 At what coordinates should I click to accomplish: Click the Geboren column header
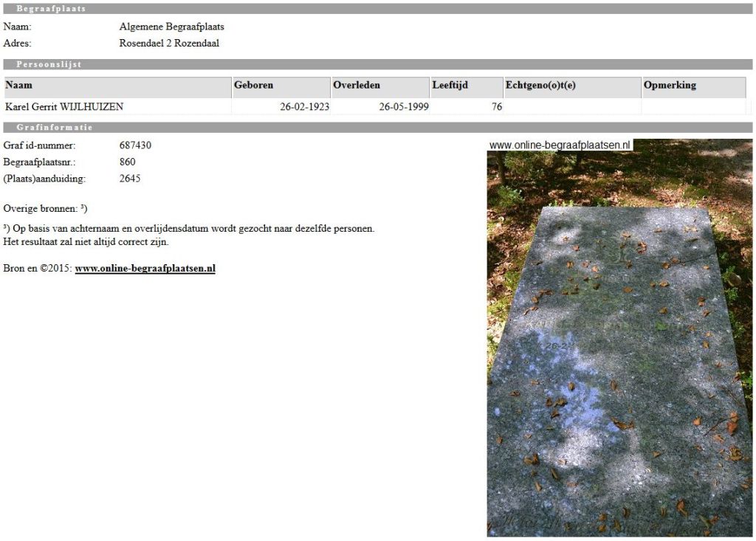pos(281,87)
